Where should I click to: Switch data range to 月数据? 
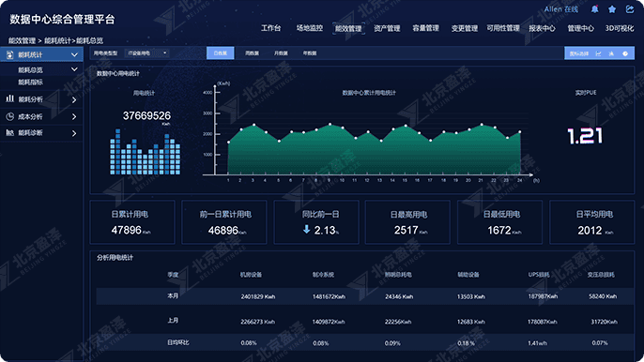point(281,53)
